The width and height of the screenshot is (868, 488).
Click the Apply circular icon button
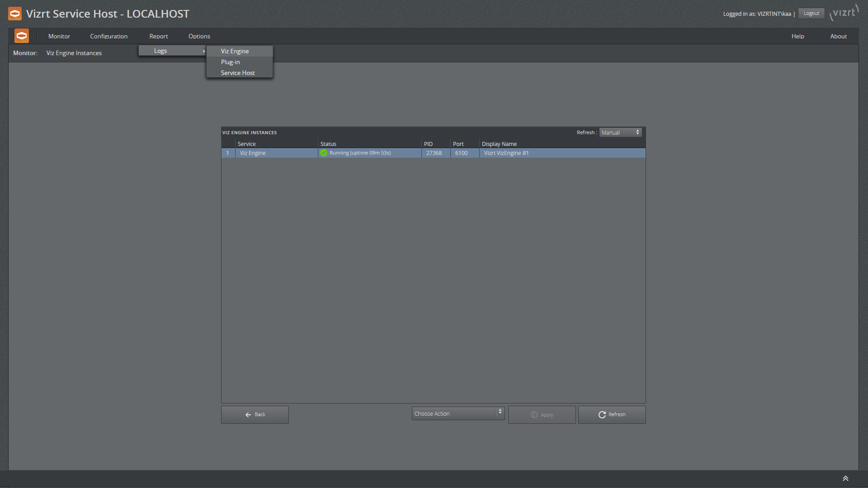535,415
